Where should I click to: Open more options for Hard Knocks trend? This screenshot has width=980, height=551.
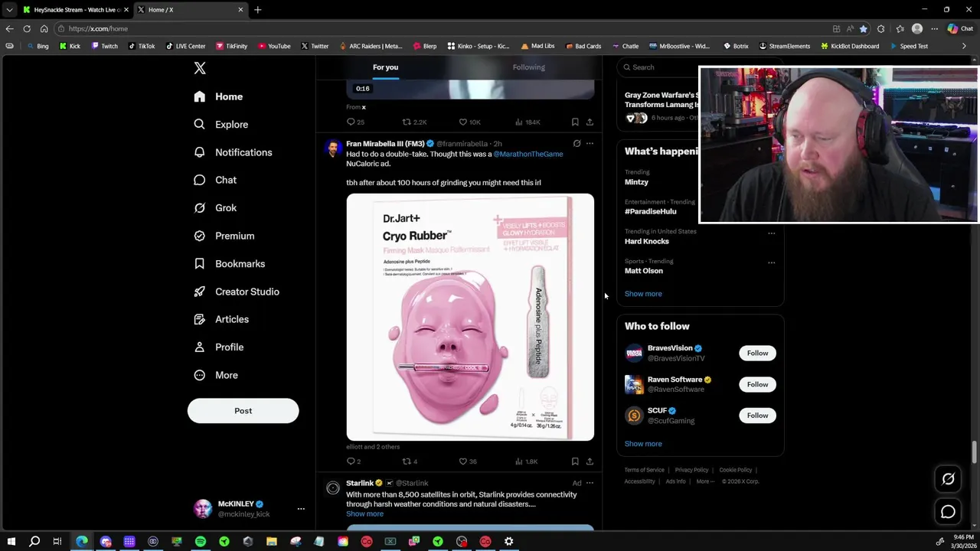coord(771,233)
